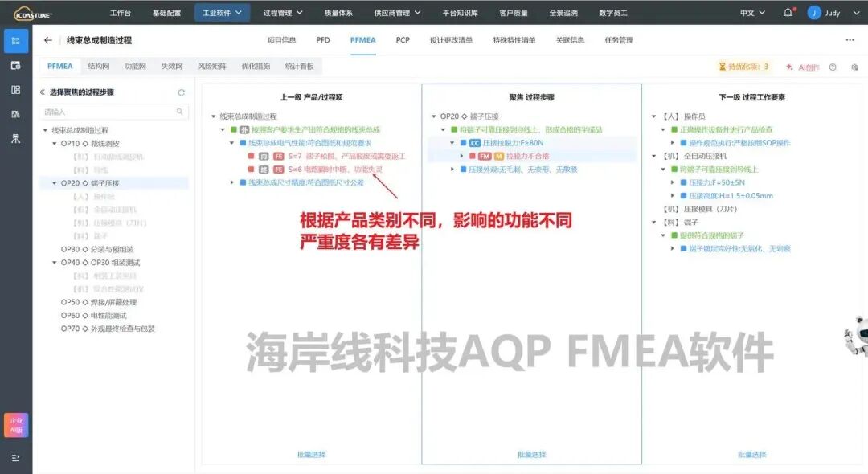This screenshot has width=868, height=474.
Task: Switch to the PFD tab
Action: [x=323, y=40]
